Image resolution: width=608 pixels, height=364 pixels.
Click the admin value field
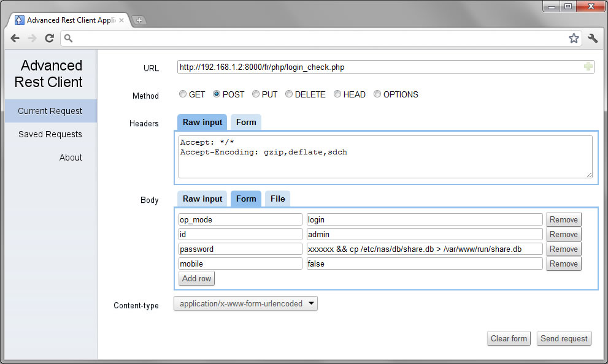point(425,234)
